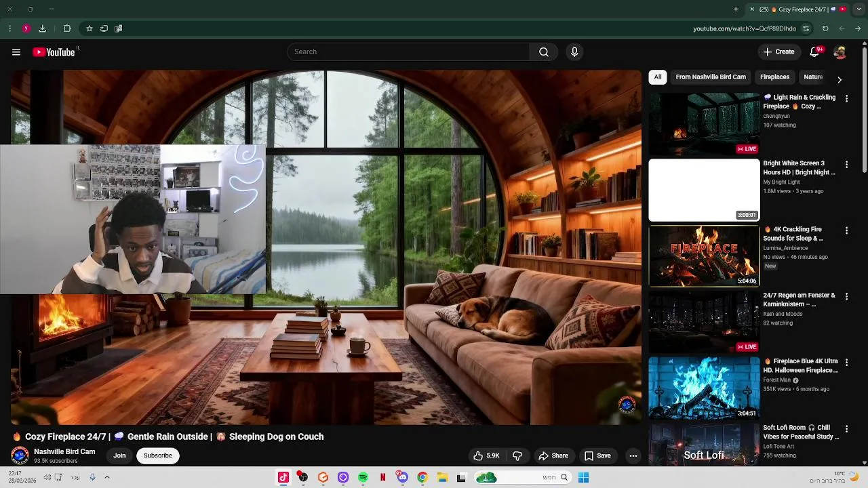The width and height of the screenshot is (868, 488).
Task: Open the extensions puzzle icon
Action: [67, 29]
